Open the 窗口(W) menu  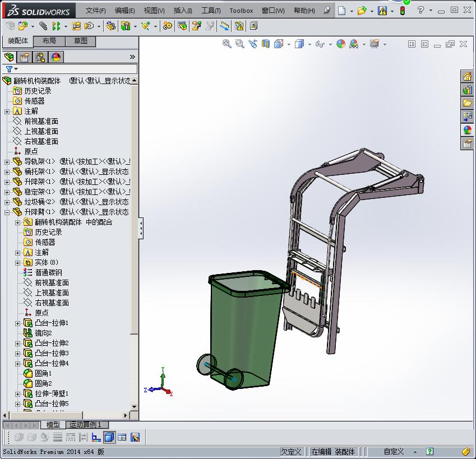273,11
